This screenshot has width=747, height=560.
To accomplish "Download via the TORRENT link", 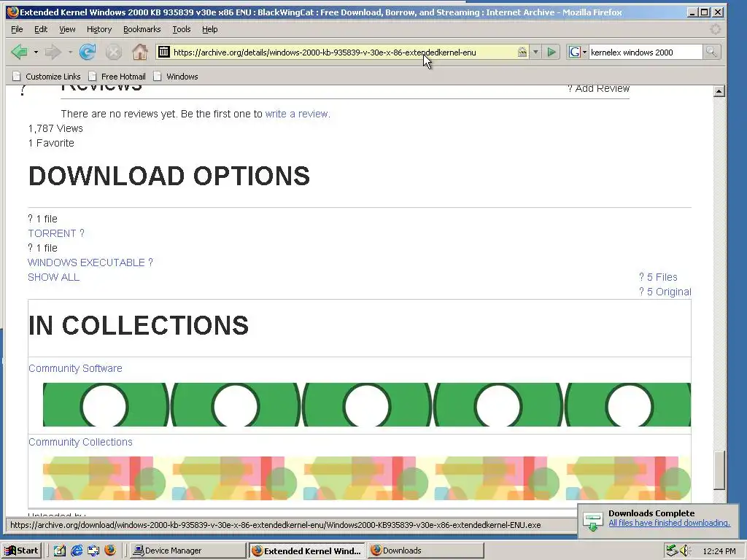I will pyautogui.click(x=55, y=233).
